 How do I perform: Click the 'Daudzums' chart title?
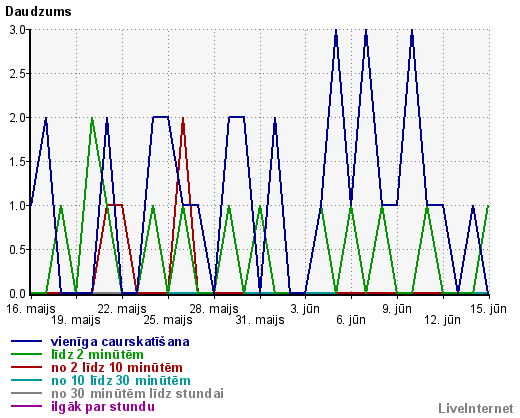38,12
